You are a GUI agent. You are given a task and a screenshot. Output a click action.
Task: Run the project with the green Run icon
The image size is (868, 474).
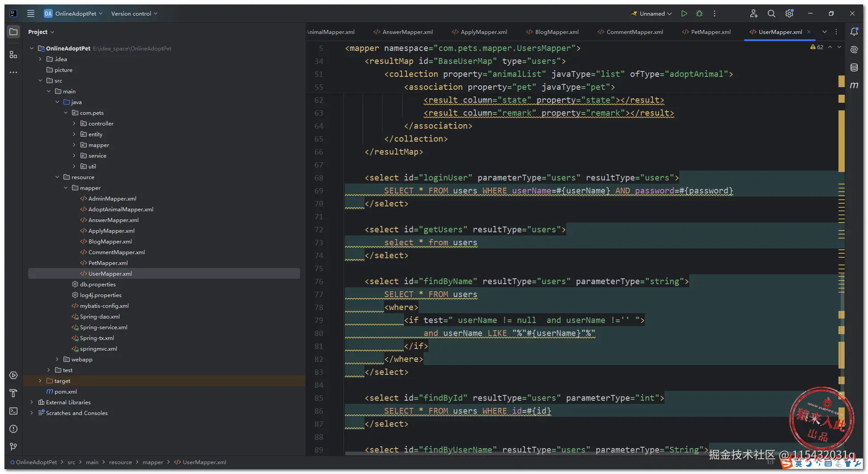[x=684, y=13]
